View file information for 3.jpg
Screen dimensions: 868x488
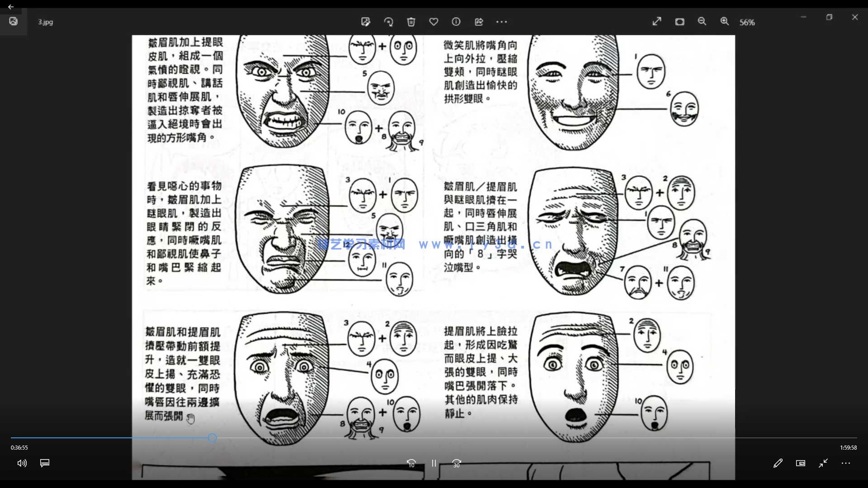(x=456, y=22)
